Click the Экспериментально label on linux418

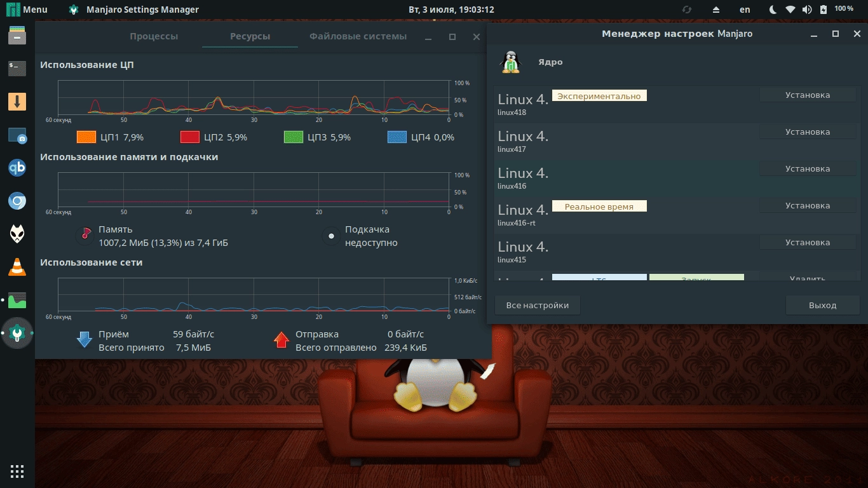tap(599, 95)
